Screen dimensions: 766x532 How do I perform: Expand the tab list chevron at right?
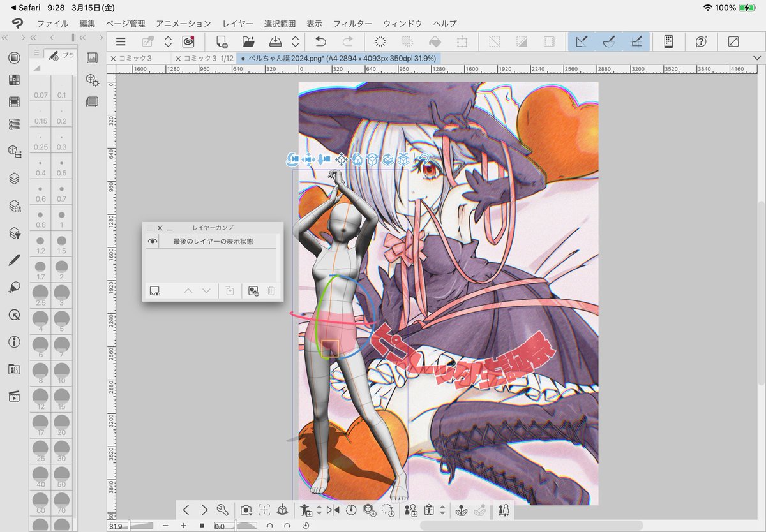point(757,58)
